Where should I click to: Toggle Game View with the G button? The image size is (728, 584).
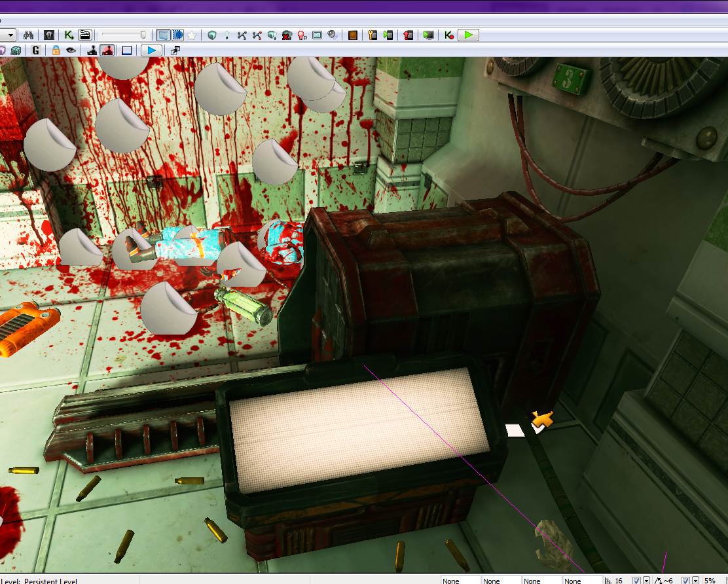click(x=36, y=50)
